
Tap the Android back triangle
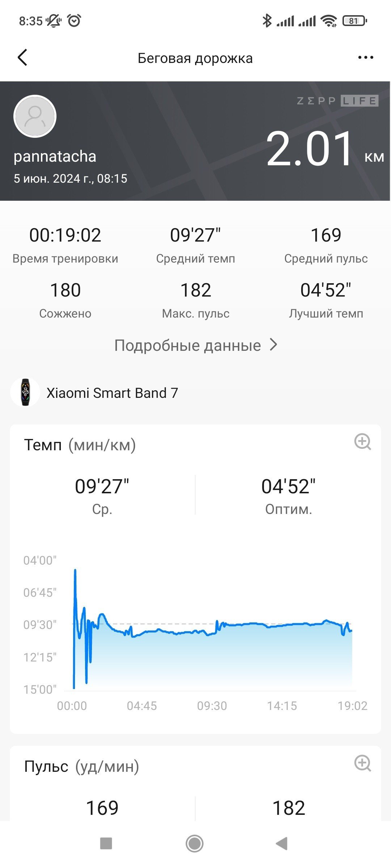click(282, 843)
